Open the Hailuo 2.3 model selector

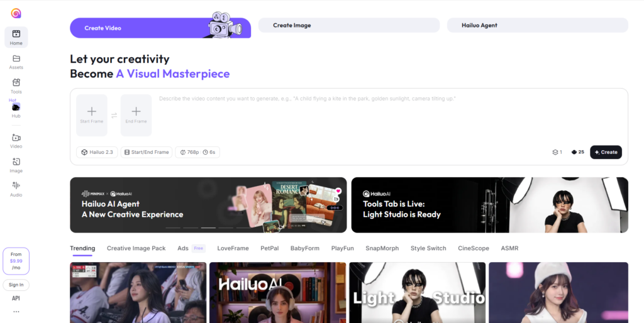click(97, 152)
